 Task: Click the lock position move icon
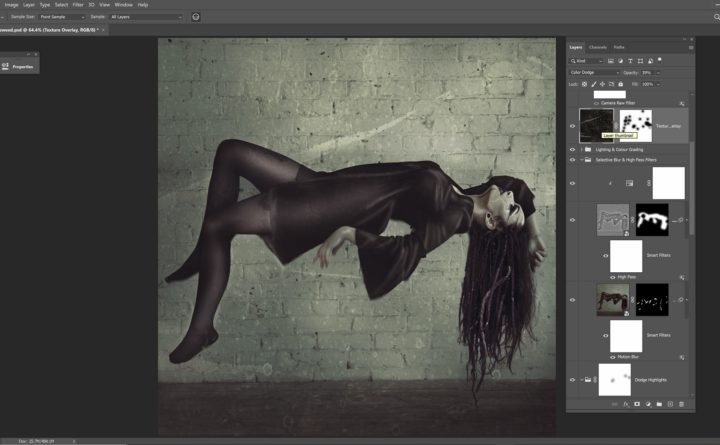click(604, 84)
